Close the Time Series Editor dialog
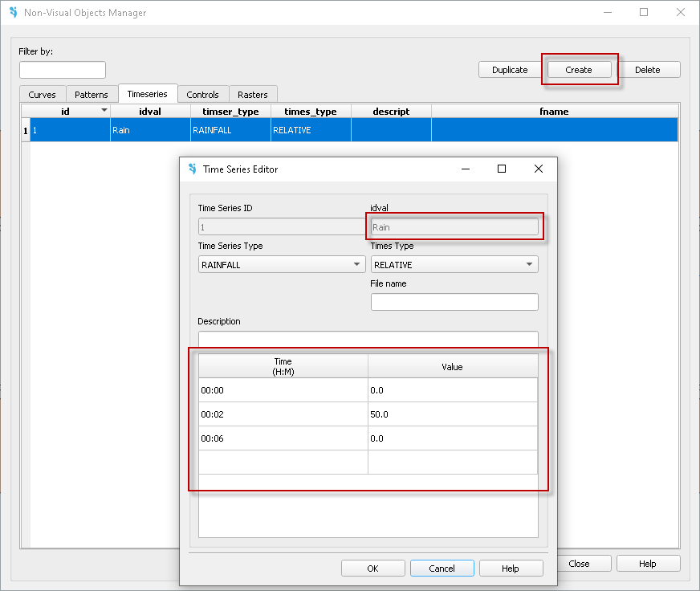Image resolution: width=700 pixels, height=591 pixels. point(539,169)
